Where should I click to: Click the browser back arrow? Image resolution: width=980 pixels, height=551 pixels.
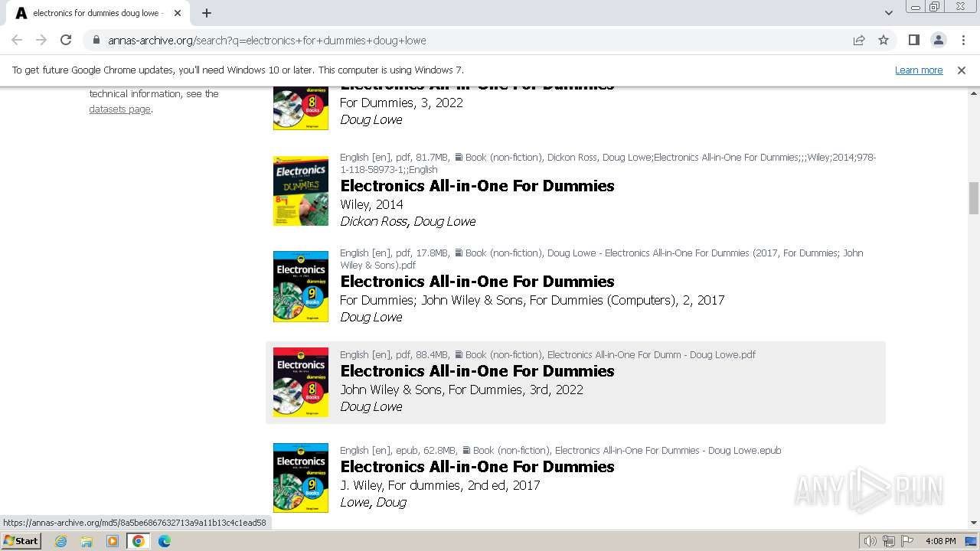(17, 40)
